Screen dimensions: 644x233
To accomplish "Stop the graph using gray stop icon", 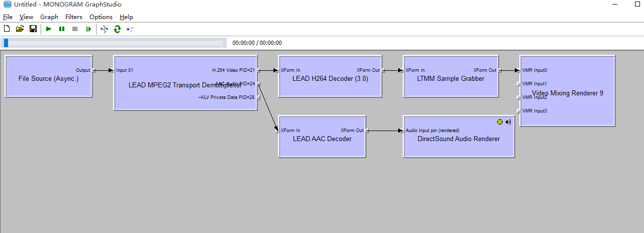I will click(75, 29).
